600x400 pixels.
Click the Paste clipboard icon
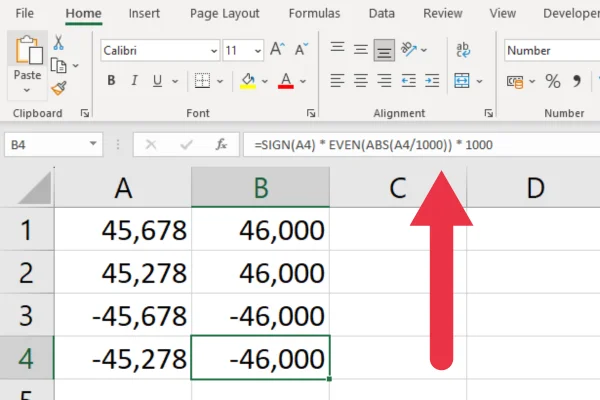(28, 50)
